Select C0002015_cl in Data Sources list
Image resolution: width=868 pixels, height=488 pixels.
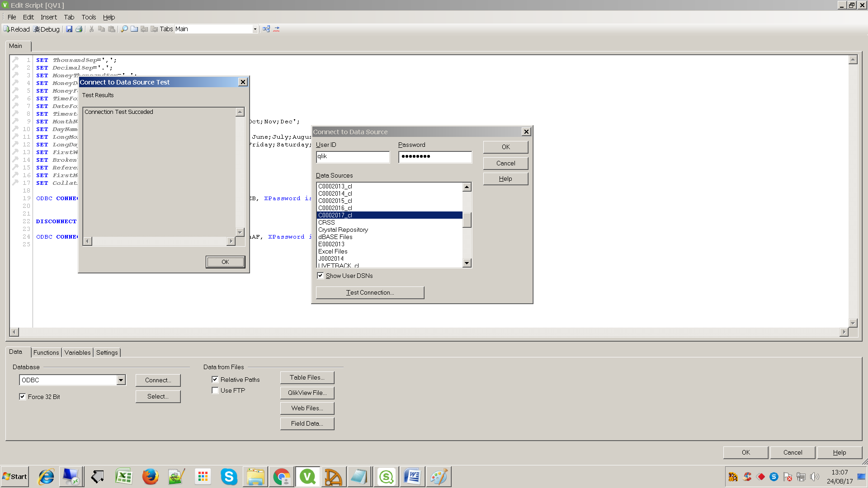coord(389,201)
